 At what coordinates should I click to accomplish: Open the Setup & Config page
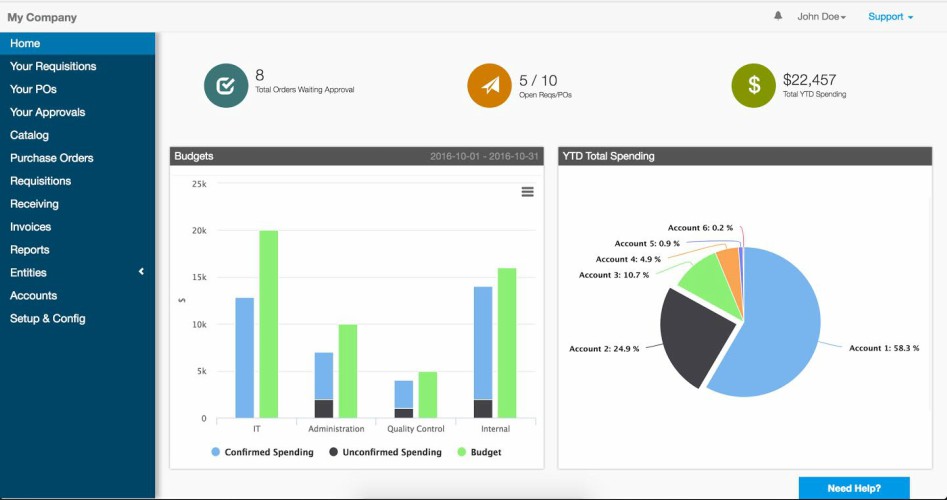coord(48,318)
